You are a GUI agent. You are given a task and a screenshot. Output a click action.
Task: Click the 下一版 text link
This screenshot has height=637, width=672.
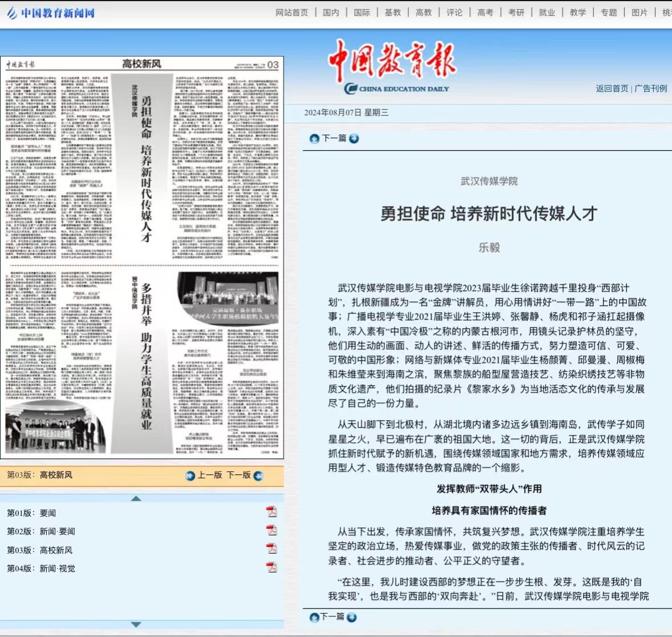(238, 475)
